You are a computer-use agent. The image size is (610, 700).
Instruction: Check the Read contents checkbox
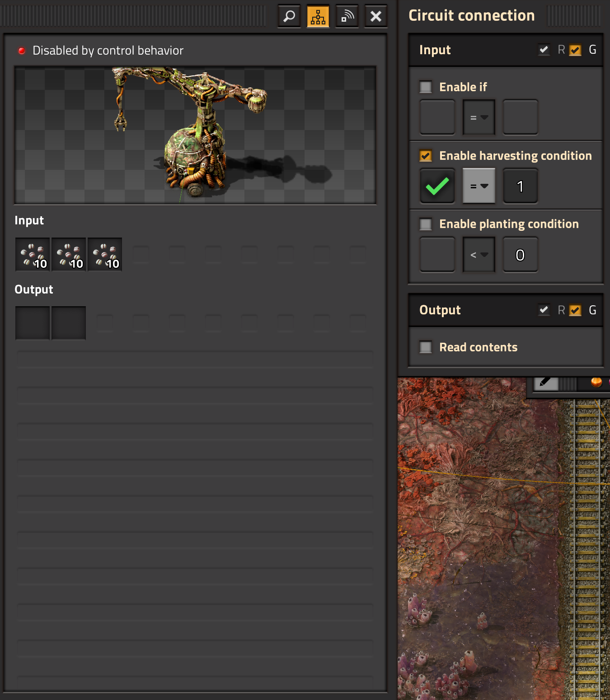[426, 347]
